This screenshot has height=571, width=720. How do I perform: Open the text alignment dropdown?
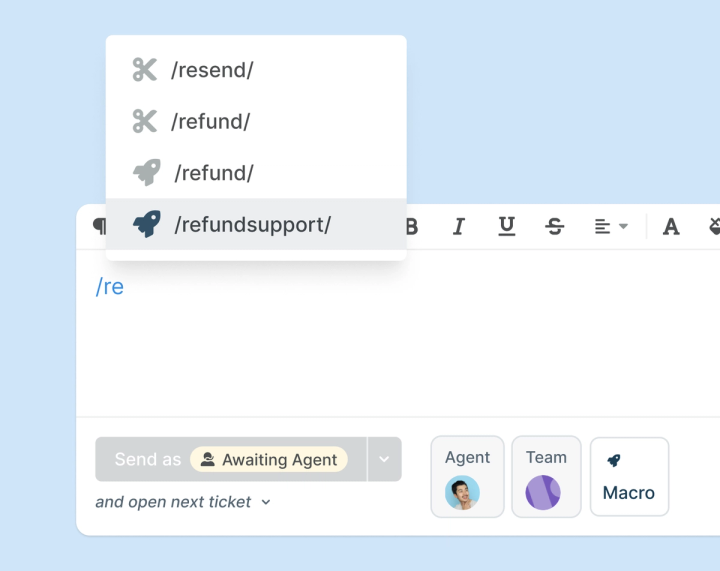611,227
